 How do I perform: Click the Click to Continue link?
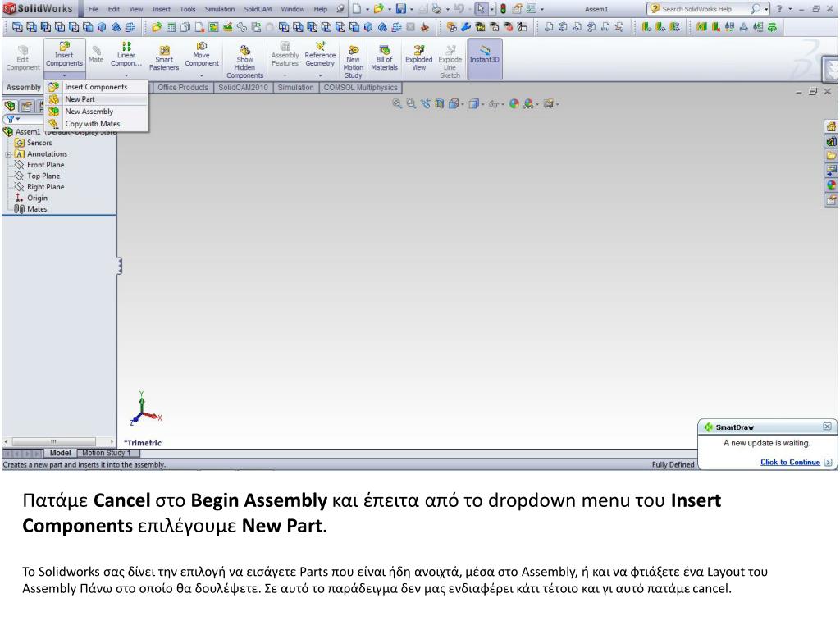click(x=790, y=463)
